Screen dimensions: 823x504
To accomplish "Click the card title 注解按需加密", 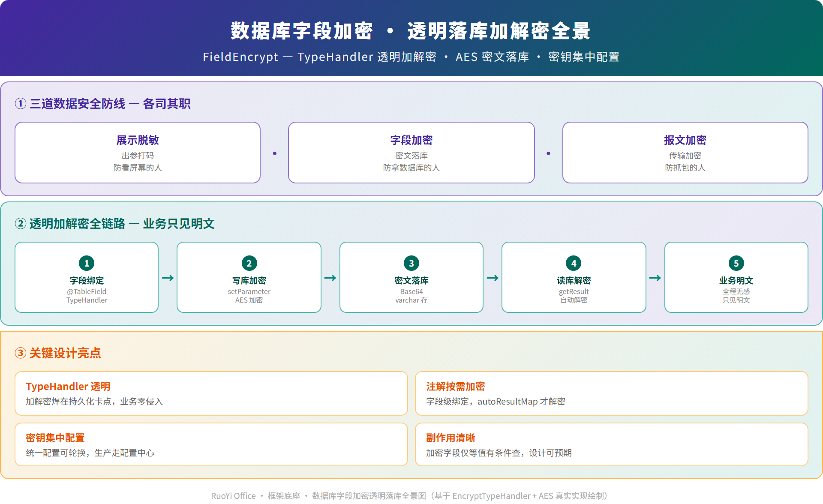I will click(455, 387).
